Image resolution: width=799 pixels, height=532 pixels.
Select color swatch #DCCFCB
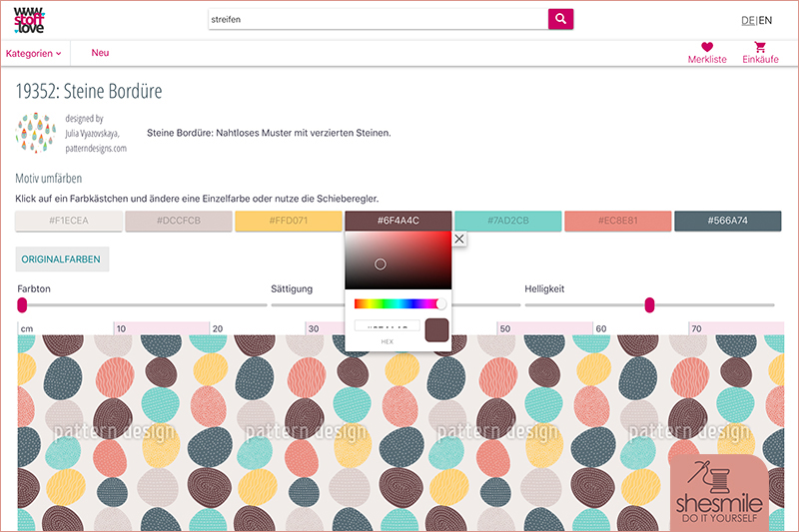pos(179,221)
